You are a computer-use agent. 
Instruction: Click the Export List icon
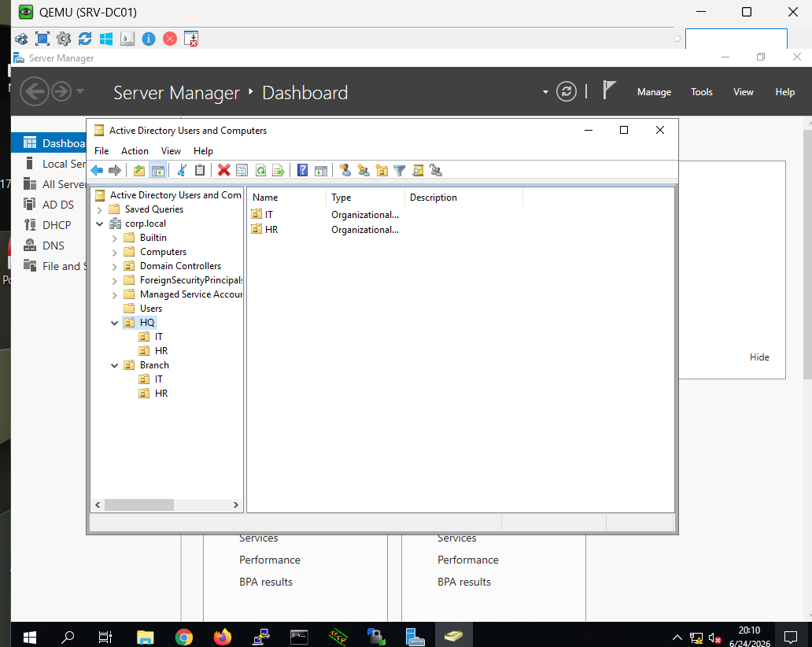(279, 171)
